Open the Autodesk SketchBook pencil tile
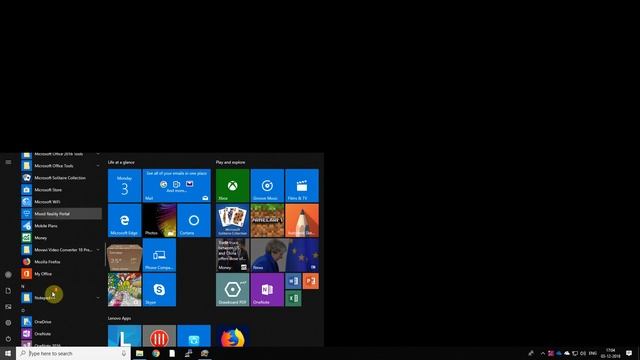 [x=302, y=220]
